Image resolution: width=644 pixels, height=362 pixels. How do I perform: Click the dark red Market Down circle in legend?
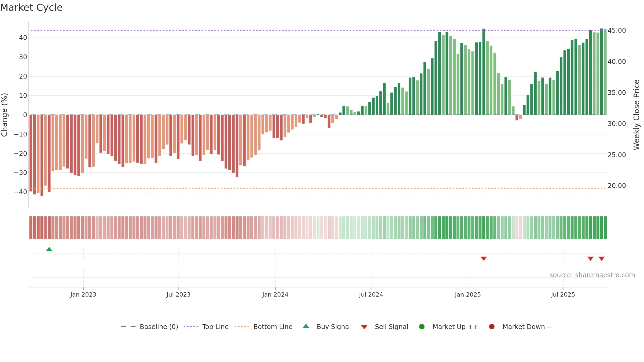click(492, 327)
